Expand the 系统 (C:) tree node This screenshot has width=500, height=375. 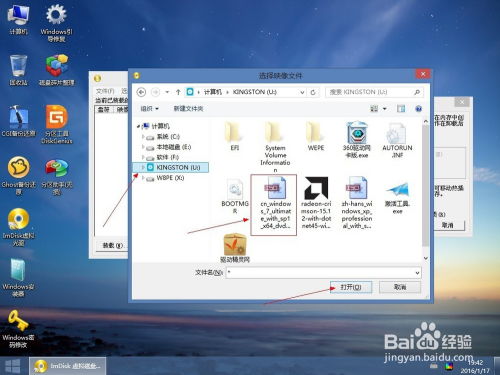click(143, 137)
